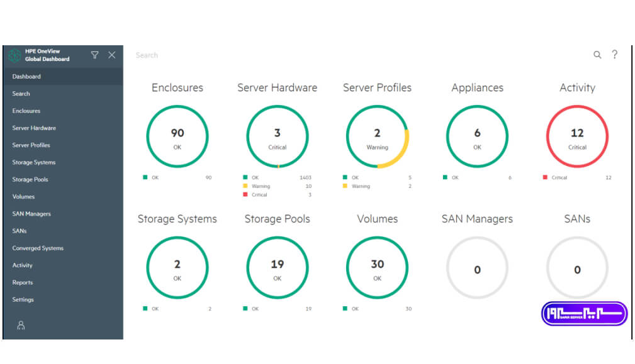The image size is (635, 364).
Task: Close the sidebar menu with X icon
Action: click(112, 55)
